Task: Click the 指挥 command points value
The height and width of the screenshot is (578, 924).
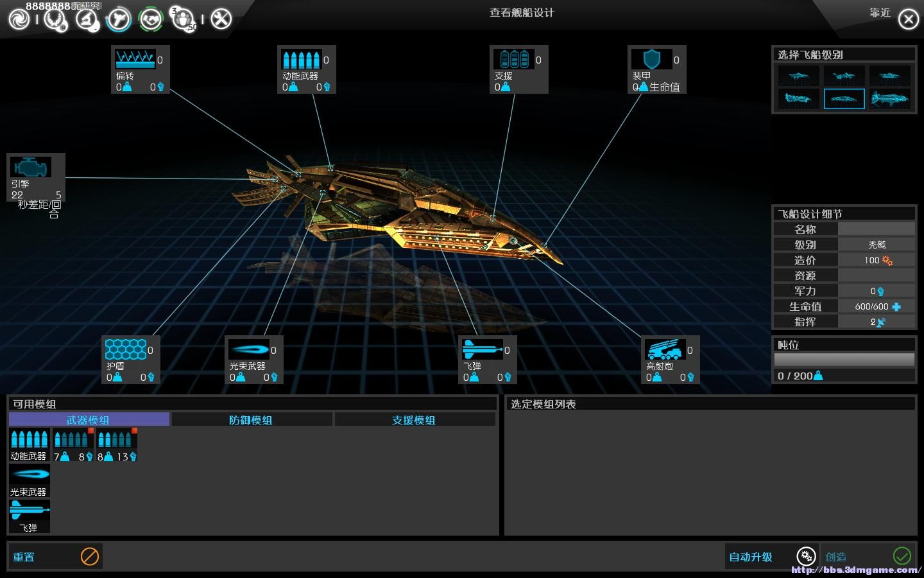Action: (877, 322)
